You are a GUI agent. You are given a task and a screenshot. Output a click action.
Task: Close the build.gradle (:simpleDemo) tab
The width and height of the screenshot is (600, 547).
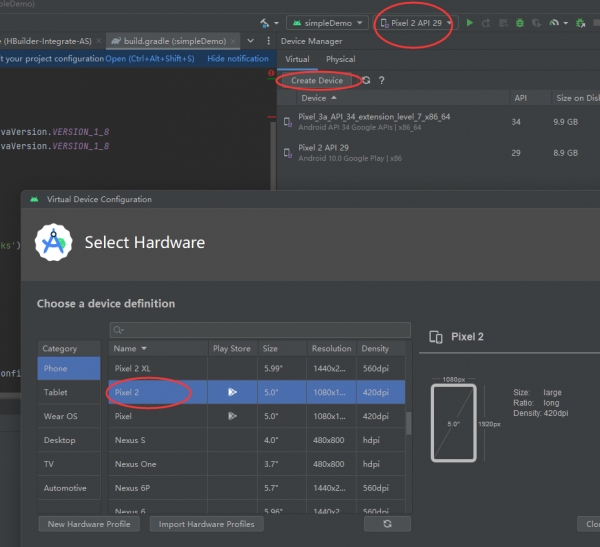(233, 41)
